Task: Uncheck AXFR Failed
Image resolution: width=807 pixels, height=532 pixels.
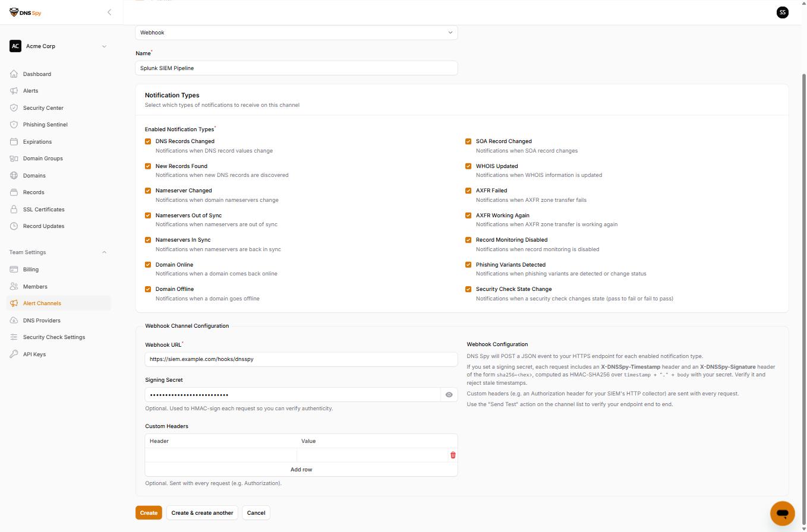Action: [468, 191]
